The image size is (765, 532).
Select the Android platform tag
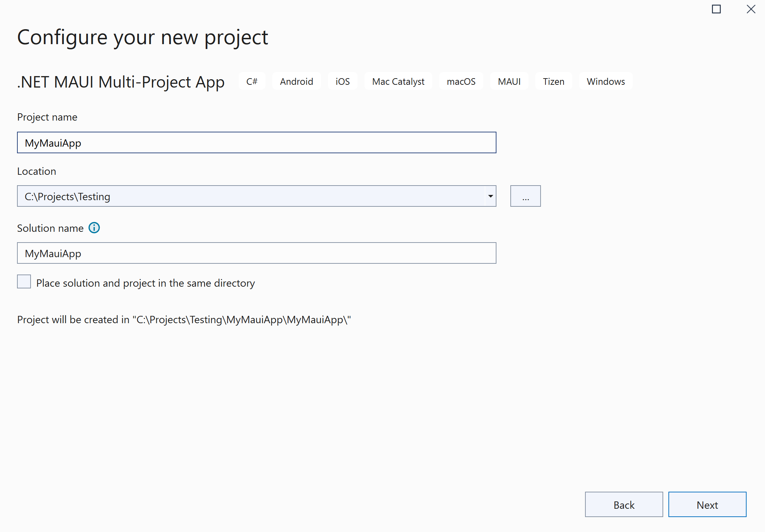[x=296, y=81]
